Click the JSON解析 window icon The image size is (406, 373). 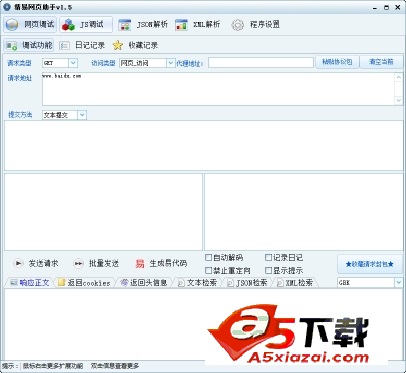tap(125, 25)
